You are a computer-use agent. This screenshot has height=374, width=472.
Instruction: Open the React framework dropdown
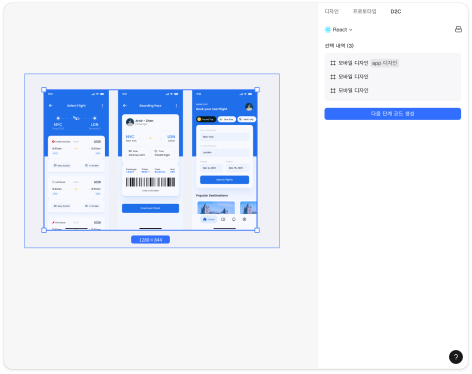[x=342, y=30]
